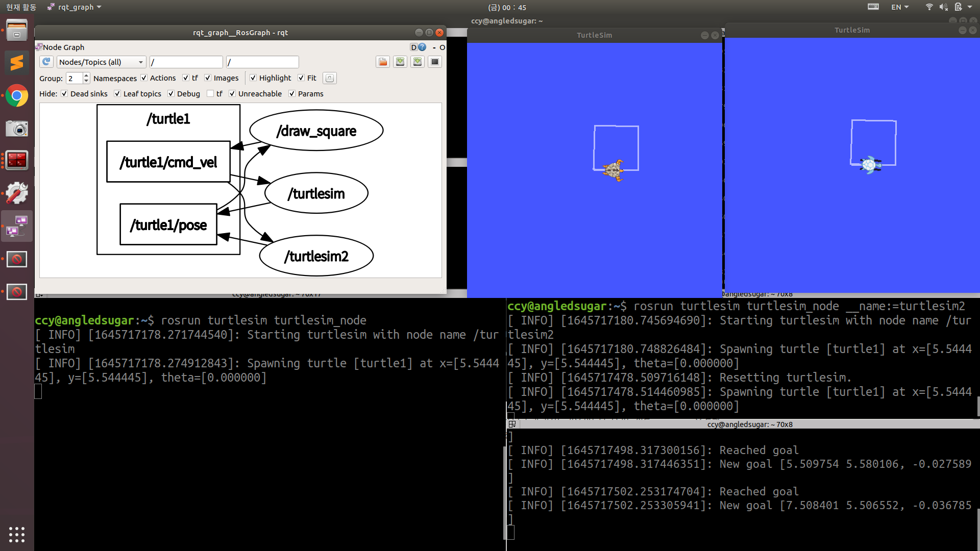
Task: Click the Node Graph plugin icon
Action: point(39,47)
